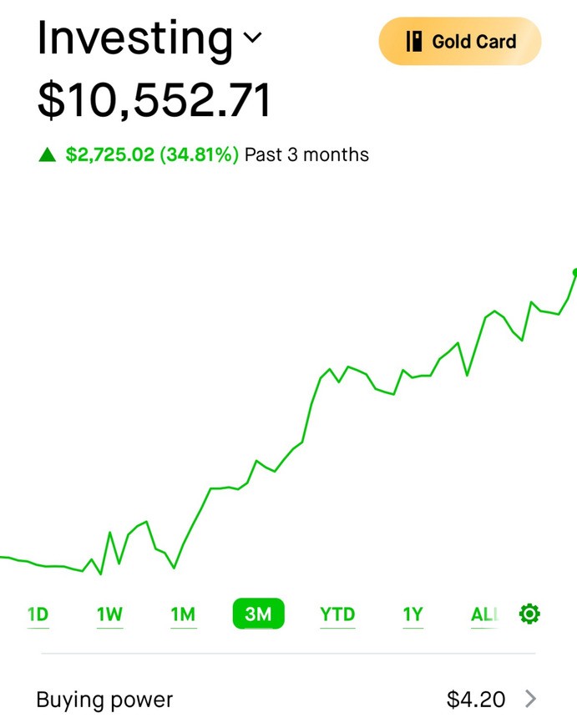Show year-to-date YTD chart
577x728 pixels.
click(x=337, y=614)
